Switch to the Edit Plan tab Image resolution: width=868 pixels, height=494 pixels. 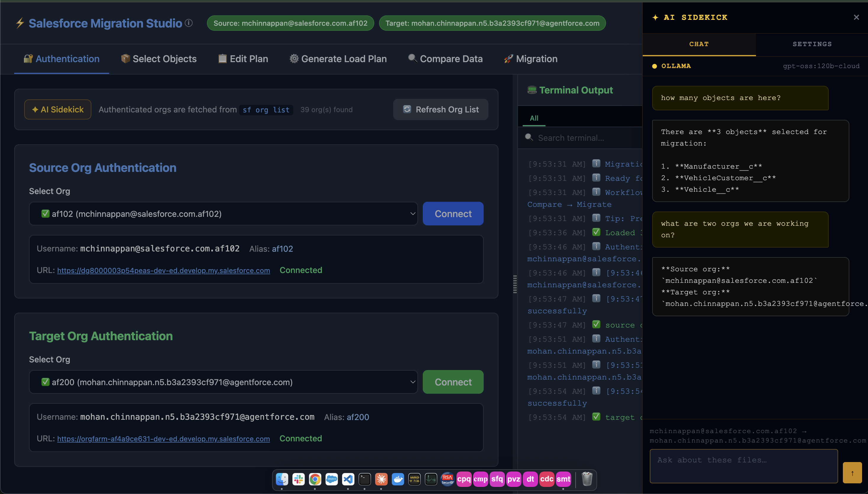[243, 59]
